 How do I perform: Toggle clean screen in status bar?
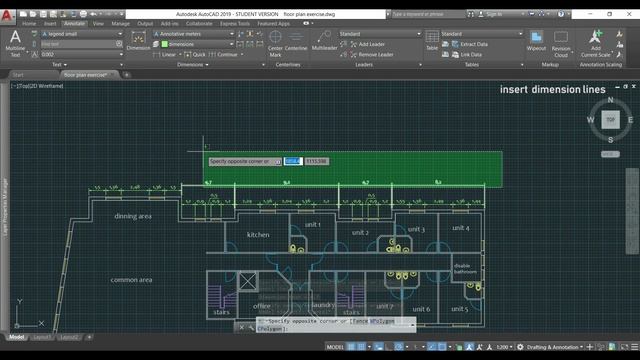pyautogui.click(x=624, y=347)
